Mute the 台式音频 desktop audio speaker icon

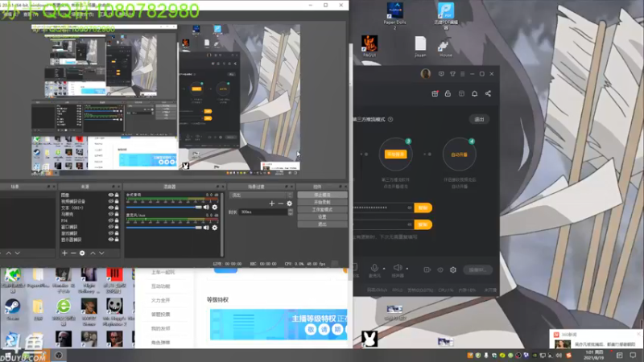(206, 208)
